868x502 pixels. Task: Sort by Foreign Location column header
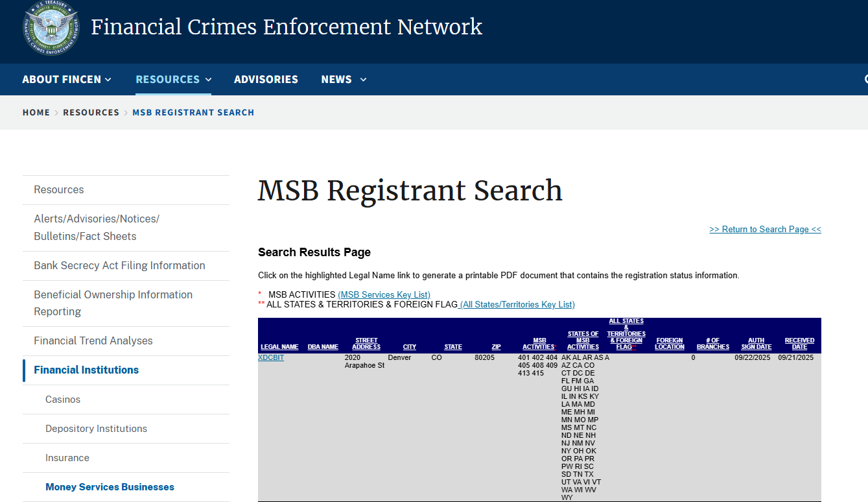coord(670,344)
